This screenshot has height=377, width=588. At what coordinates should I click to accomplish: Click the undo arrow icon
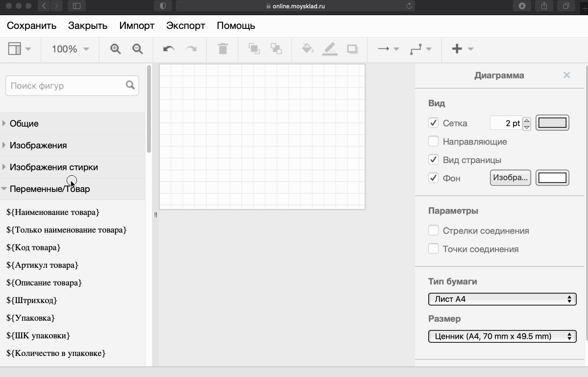pyautogui.click(x=169, y=49)
